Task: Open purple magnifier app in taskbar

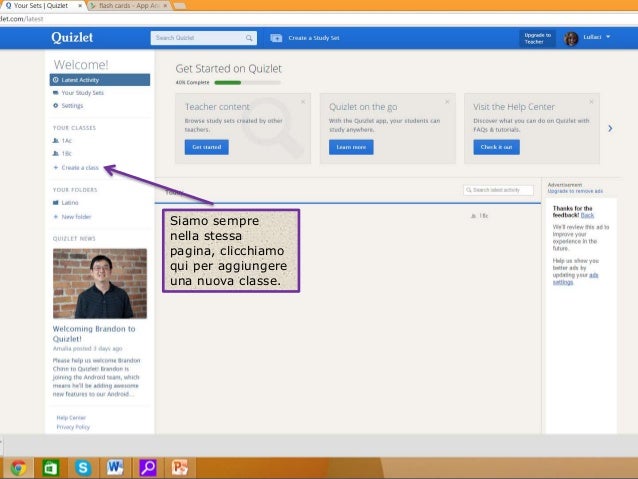Action: [148, 468]
